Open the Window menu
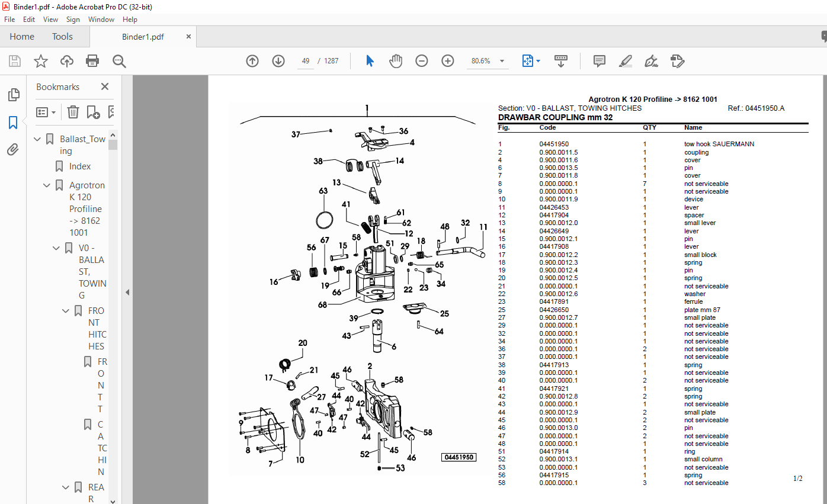This screenshot has width=827, height=504. point(101,20)
